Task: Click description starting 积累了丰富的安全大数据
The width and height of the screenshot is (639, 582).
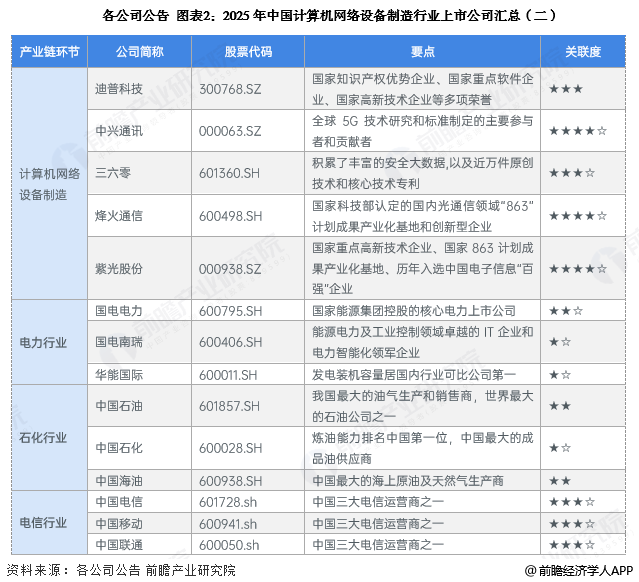Action: click(423, 173)
